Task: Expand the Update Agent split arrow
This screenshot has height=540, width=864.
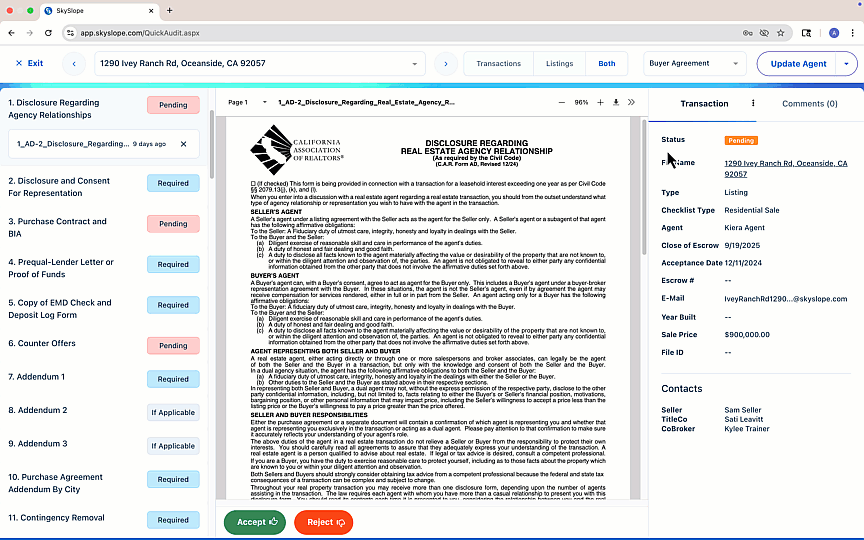Action: tap(846, 63)
